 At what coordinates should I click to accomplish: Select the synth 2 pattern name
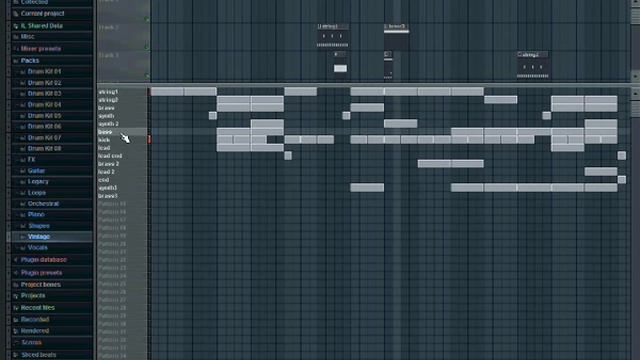108,124
